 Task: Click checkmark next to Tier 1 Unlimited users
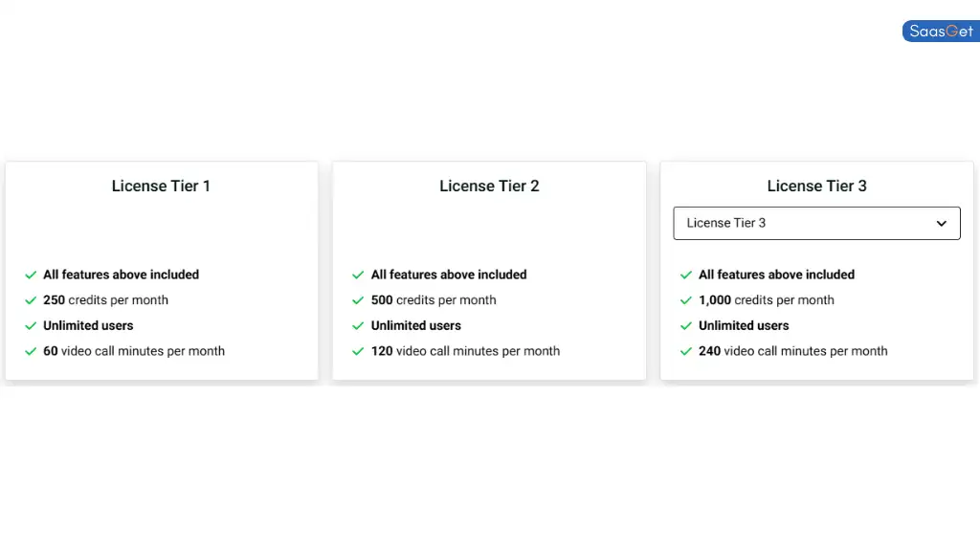coord(31,326)
